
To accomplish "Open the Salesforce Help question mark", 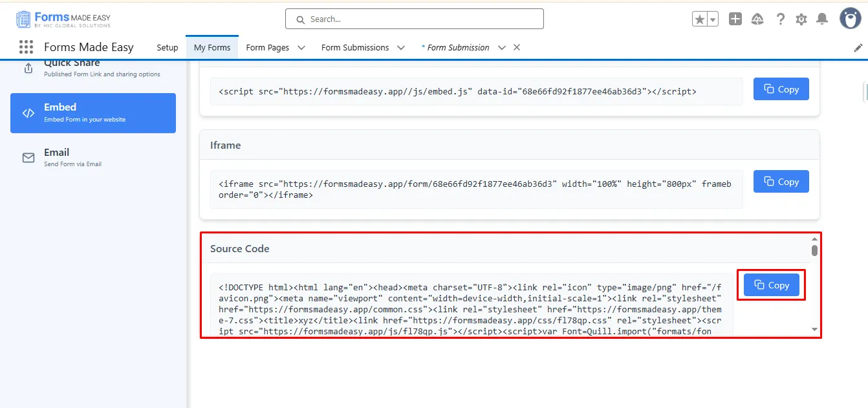I will point(781,19).
